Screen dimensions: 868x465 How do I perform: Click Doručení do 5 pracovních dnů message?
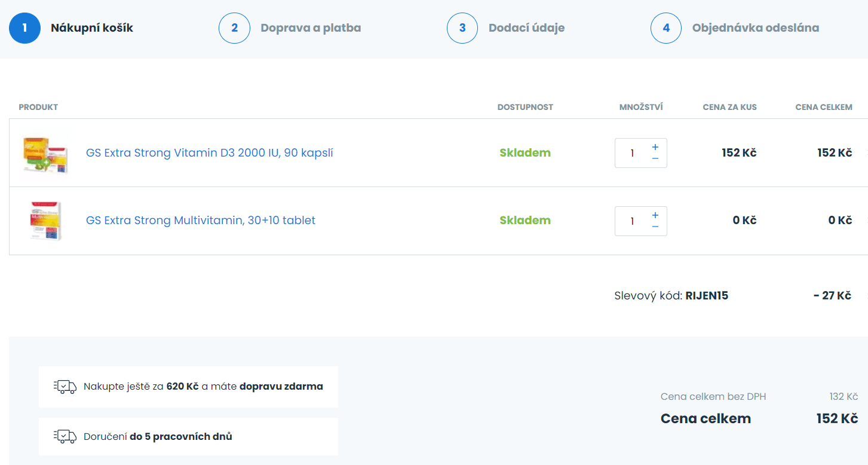click(x=158, y=437)
